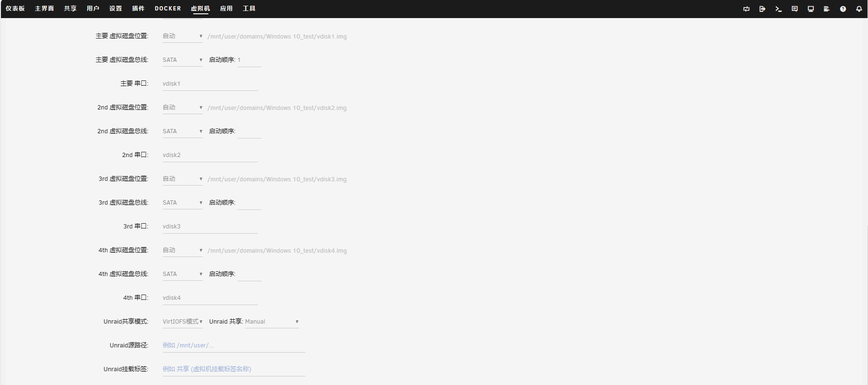Click the switch-arrows icon in header
The width and height of the screenshot is (868, 385).
(x=746, y=9)
